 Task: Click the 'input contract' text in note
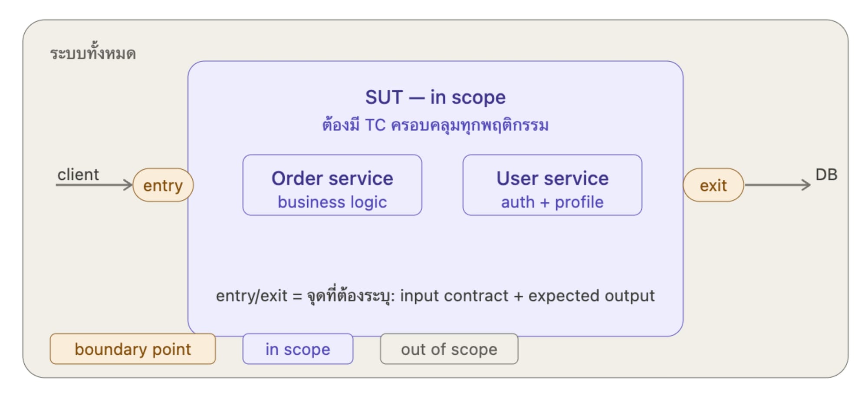click(454, 296)
